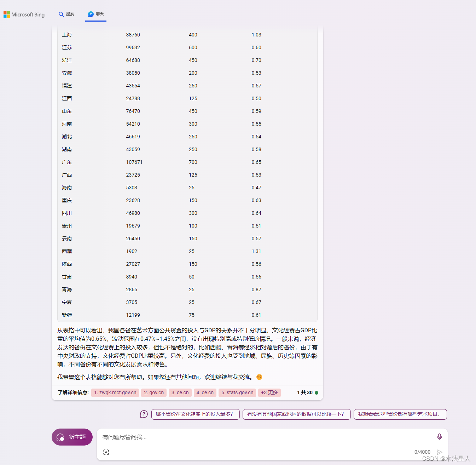
Task: Click the 云南 row label
Action: click(67, 239)
